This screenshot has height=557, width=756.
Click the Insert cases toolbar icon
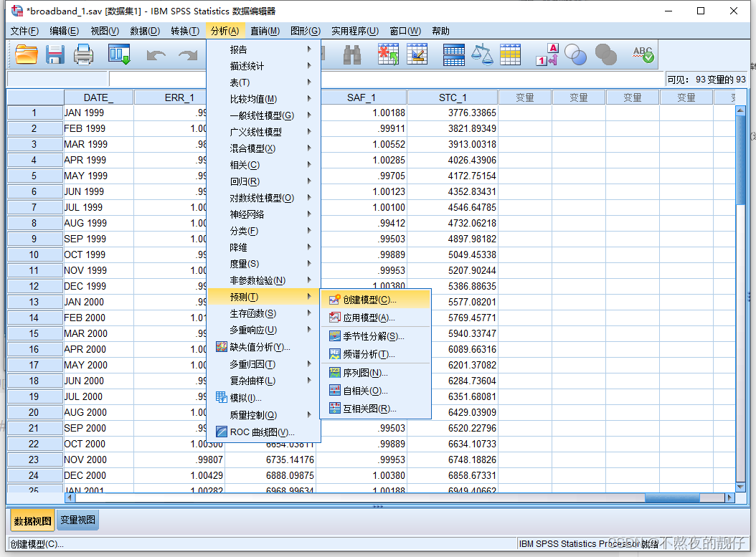pos(388,54)
